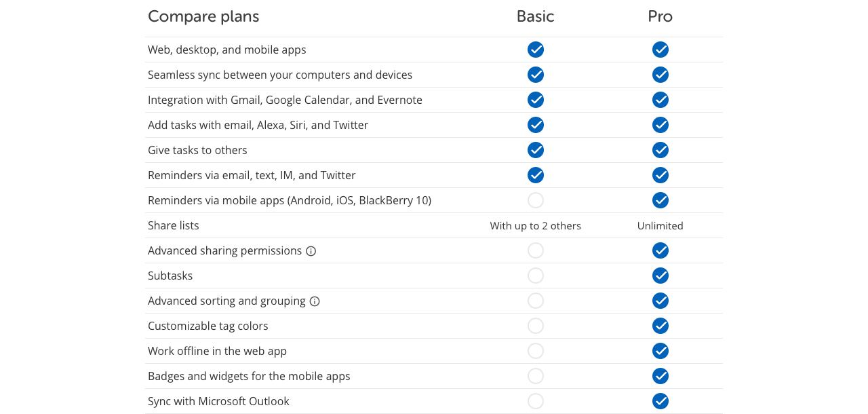868x414 pixels.
Task: Click the Unlimited text in Share lists row
Action: pyautogui.click(x=660, y=226)
